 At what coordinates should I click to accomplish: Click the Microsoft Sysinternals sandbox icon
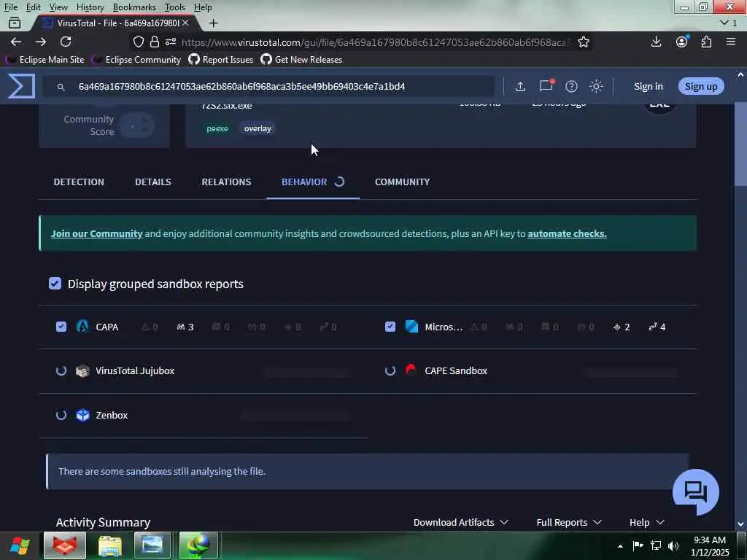pos(411,326)
